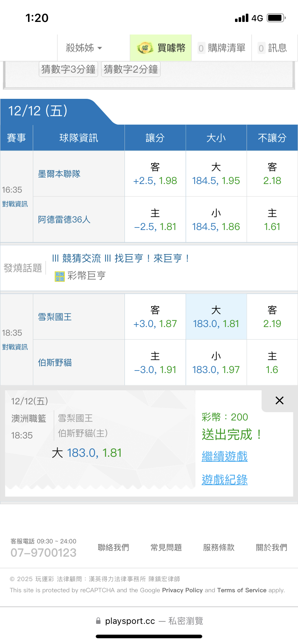The image size is (298, 644).
Task: Close the bet confirmation slip
Action: (279, 400)
